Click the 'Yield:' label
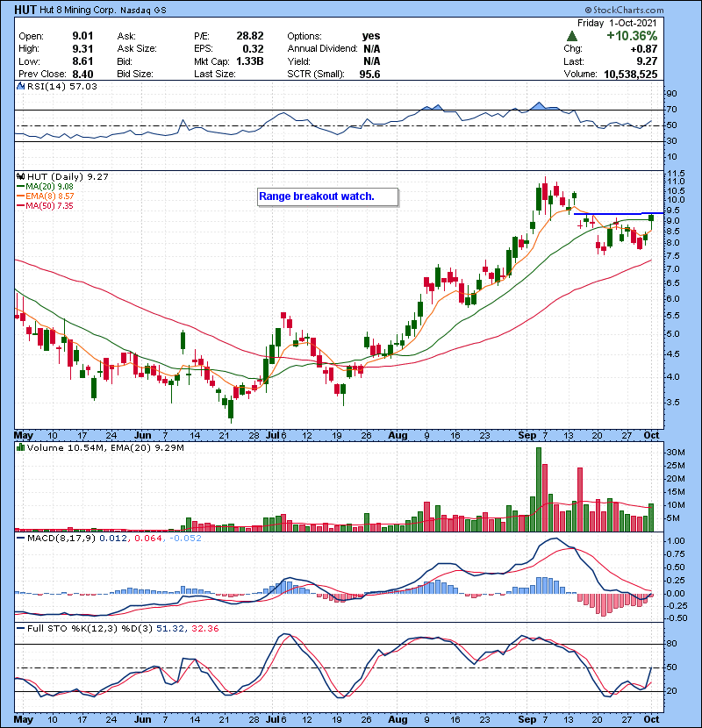The width and height of the screenshot is (702, 728). point(298,61)
